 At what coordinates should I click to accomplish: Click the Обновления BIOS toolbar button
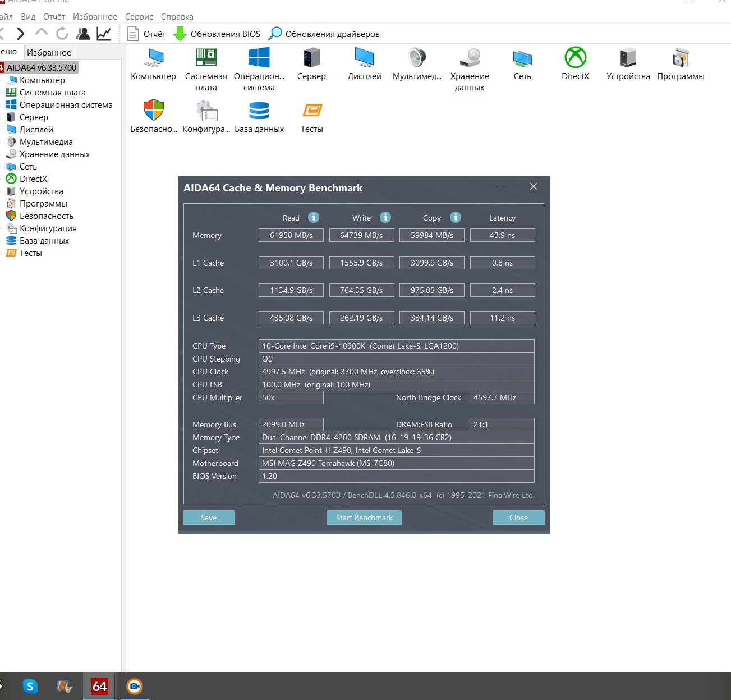tap(217, 34)
